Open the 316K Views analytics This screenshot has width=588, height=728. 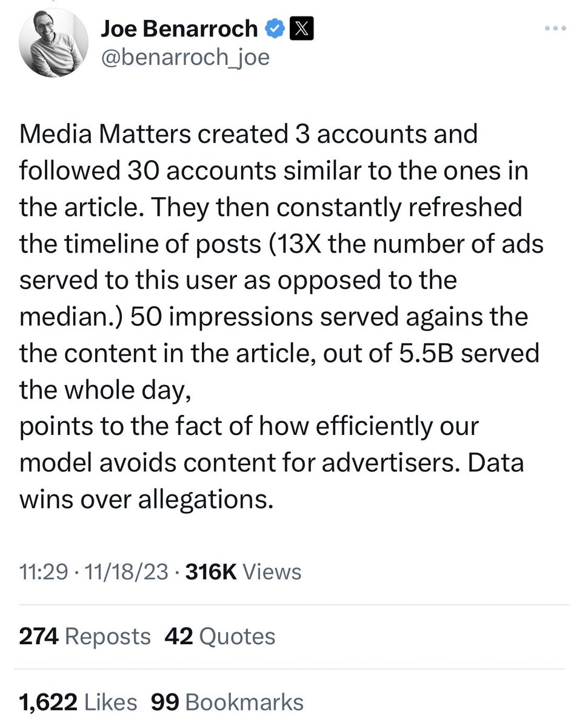coord(244,571)
